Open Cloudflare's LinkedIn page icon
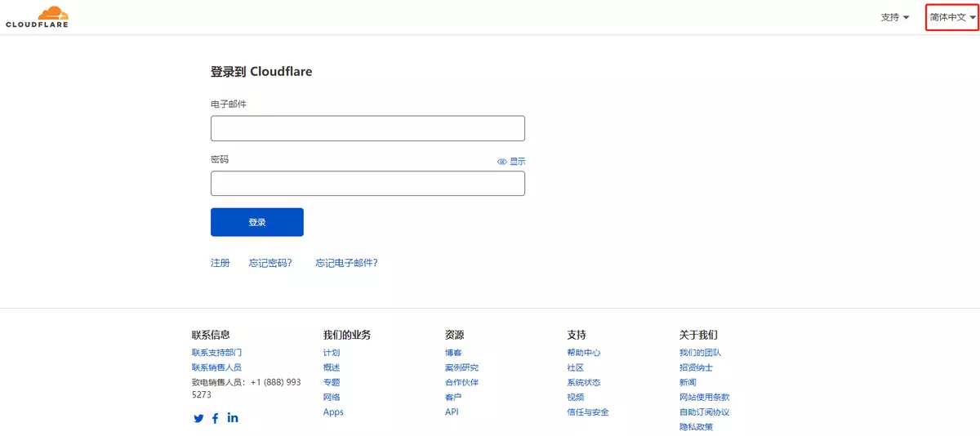This screenshot has width=980, height=436. (233, 418)
